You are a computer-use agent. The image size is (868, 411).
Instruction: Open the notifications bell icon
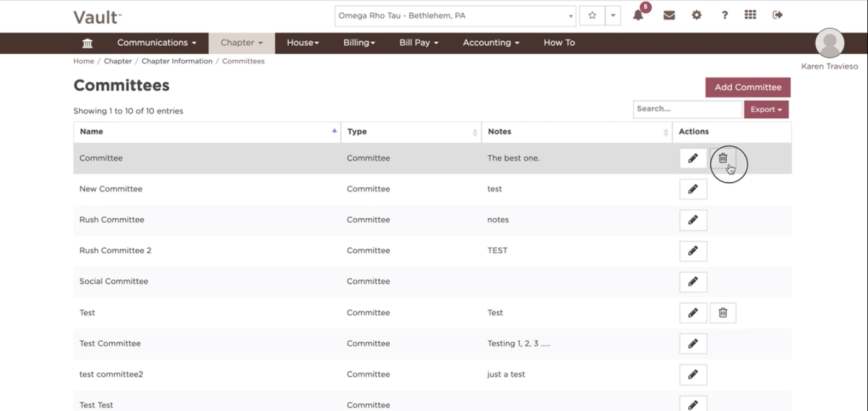click(x=638, y=15)
